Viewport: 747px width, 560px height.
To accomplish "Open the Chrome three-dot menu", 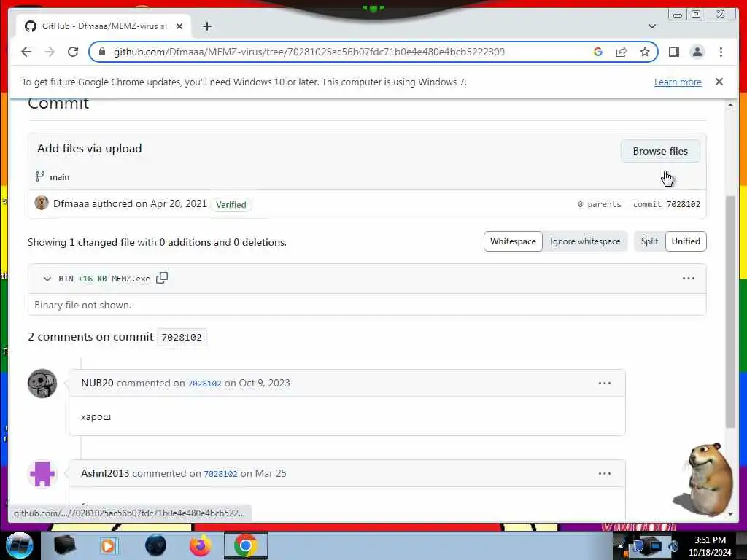I will point(721,52).
